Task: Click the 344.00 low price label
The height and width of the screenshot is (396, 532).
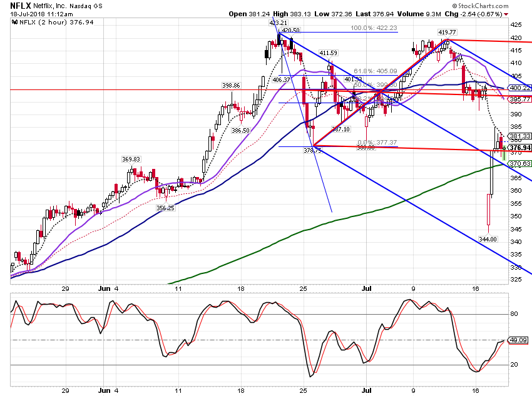Action: coord(488,239)
